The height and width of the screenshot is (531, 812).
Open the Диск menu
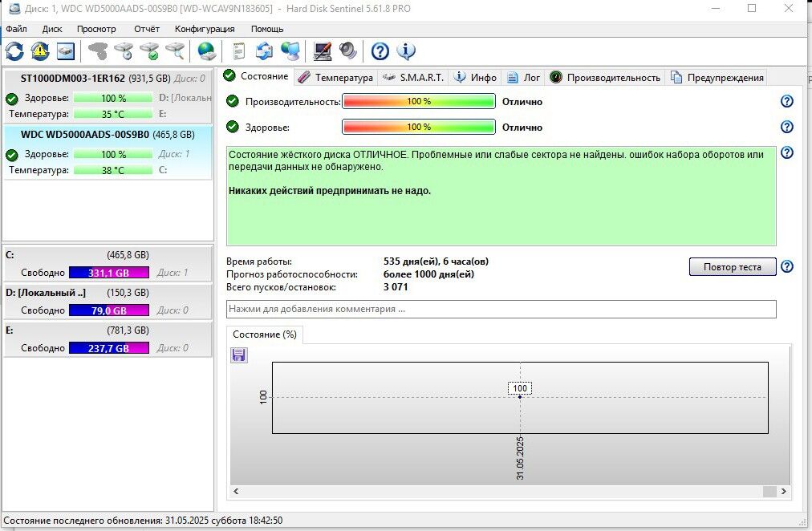tap(52, 29)
